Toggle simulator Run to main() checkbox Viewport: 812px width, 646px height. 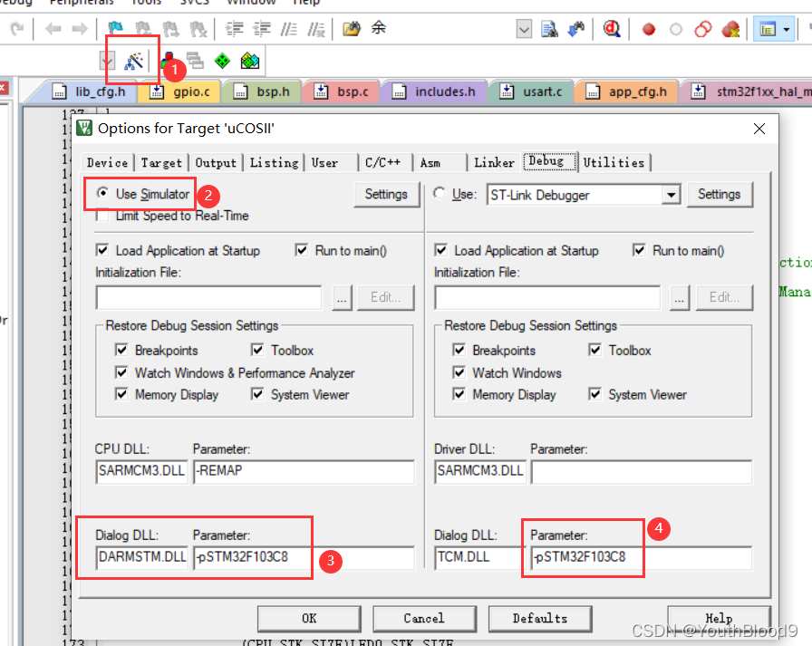pyautogui.click(x=302, y=251)
